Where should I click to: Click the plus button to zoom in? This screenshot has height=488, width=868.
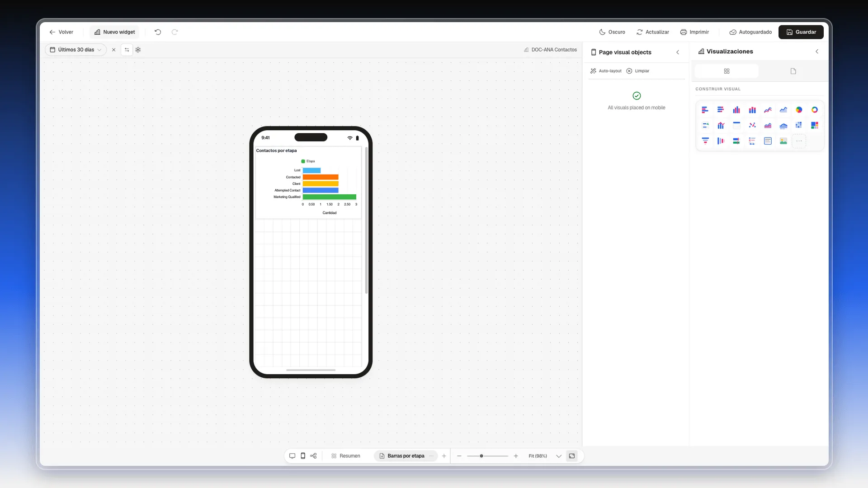pyautogui.click(x=516, y=456)
